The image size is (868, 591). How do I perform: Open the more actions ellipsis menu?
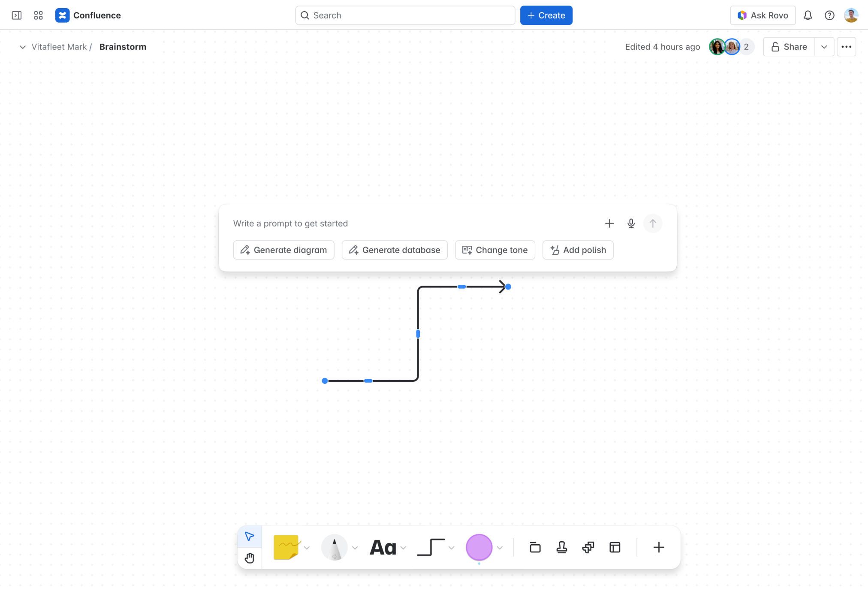click(x=847, y=47)
